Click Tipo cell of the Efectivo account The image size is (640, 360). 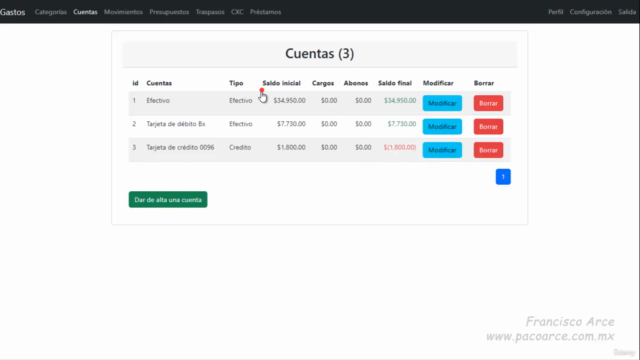[240, 100]
